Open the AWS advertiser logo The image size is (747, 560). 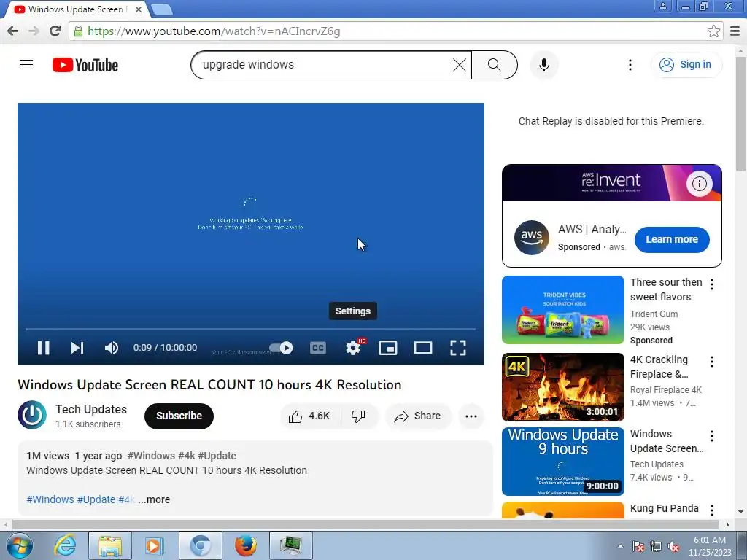click(532, 238)
